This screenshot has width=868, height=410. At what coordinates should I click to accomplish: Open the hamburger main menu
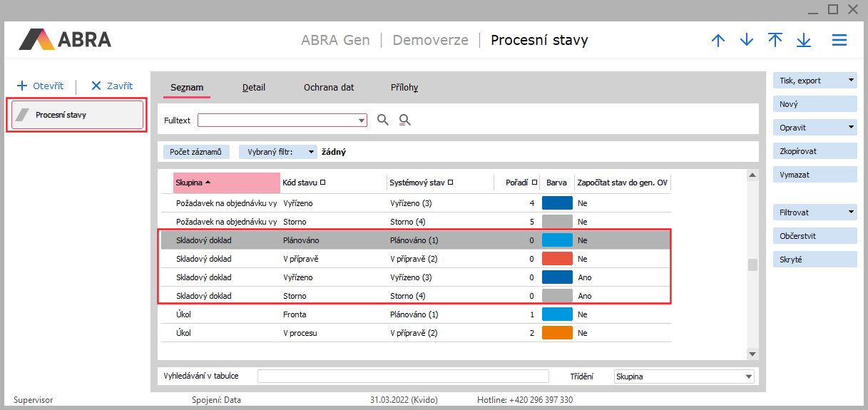click(x=839, y=41)
